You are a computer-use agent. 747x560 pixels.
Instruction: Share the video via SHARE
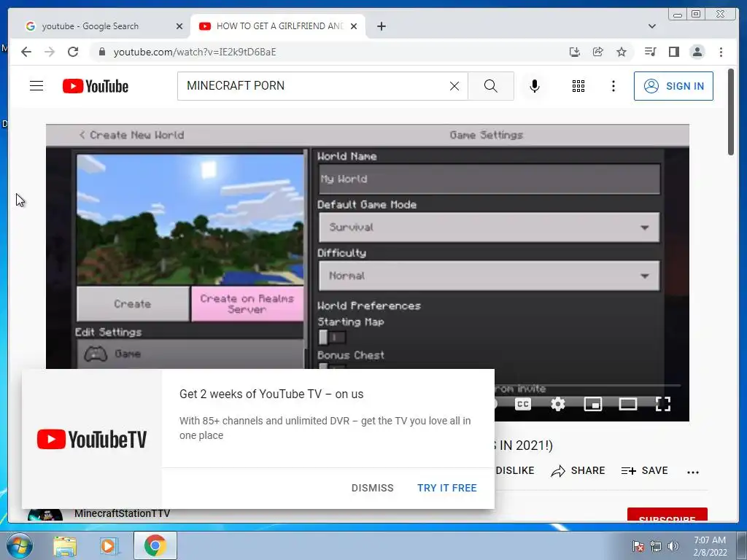(578, 470)
